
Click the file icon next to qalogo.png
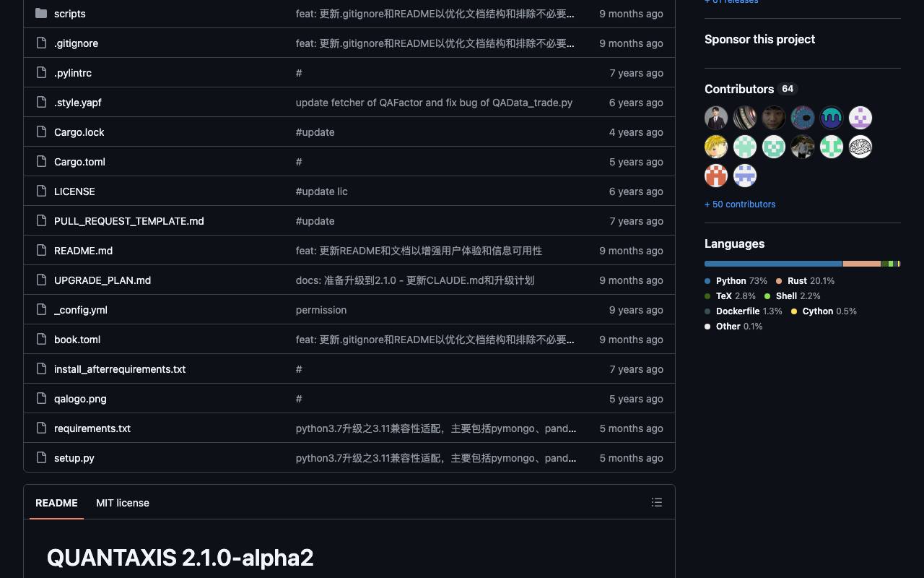click(x=41, y=399)
